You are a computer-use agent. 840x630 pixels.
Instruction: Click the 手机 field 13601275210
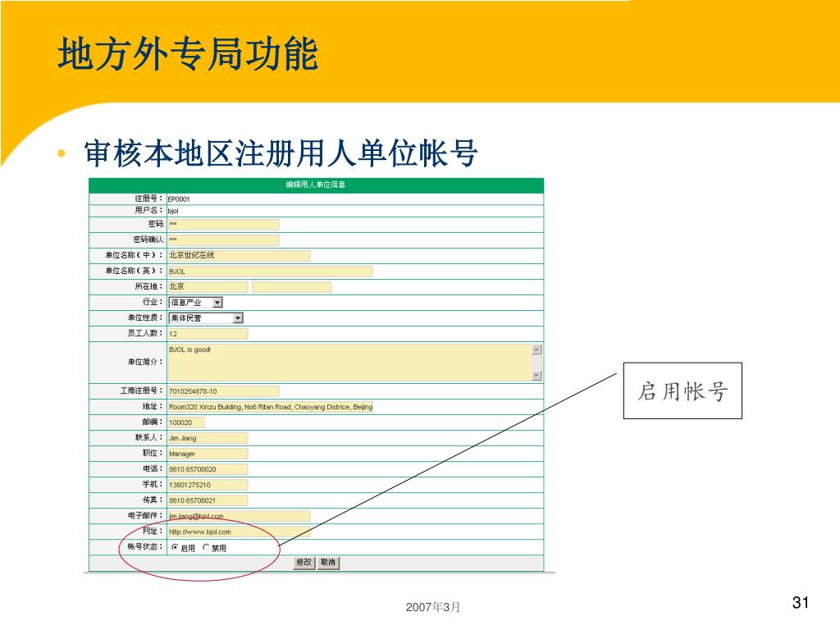pos(208,485)
